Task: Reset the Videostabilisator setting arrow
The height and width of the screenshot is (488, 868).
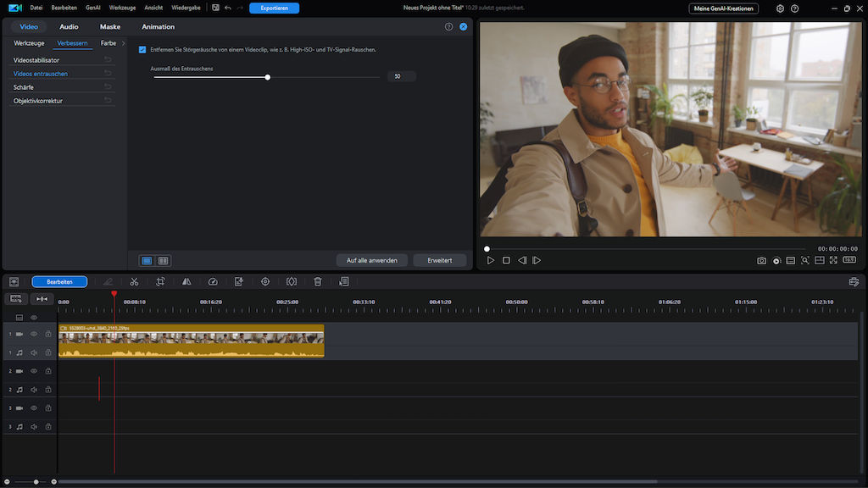Action: tap(108, 60)
